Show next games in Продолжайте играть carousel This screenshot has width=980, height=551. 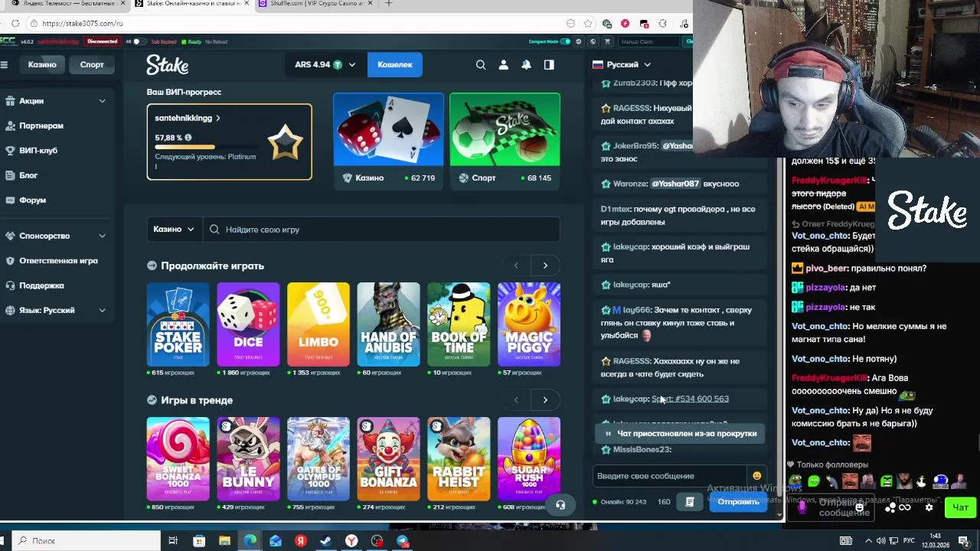click(545, 266)
